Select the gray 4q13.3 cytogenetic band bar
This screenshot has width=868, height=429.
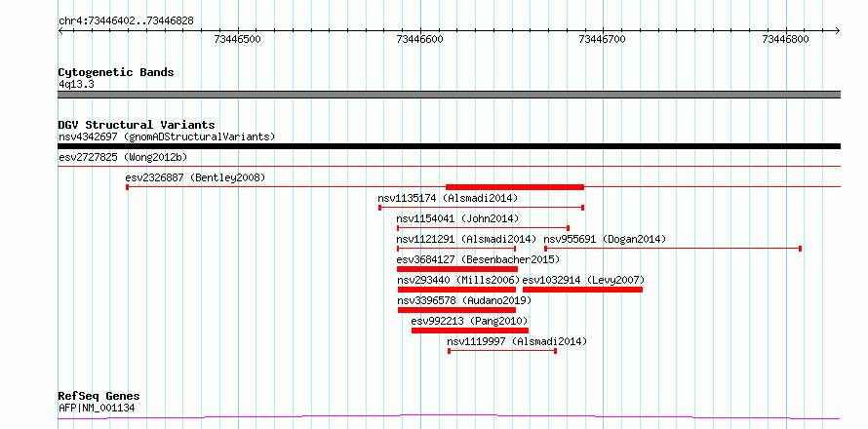click(x=449, y=95)
